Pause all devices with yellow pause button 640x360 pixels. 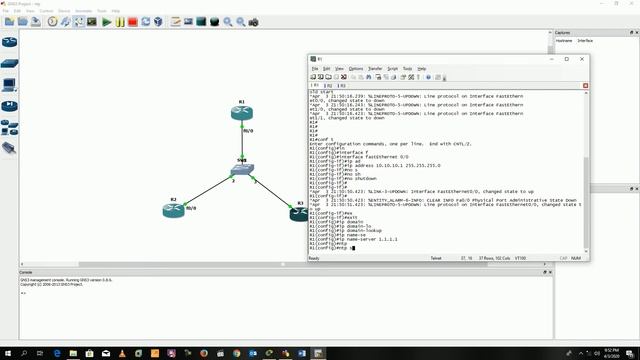coord(120,22)
